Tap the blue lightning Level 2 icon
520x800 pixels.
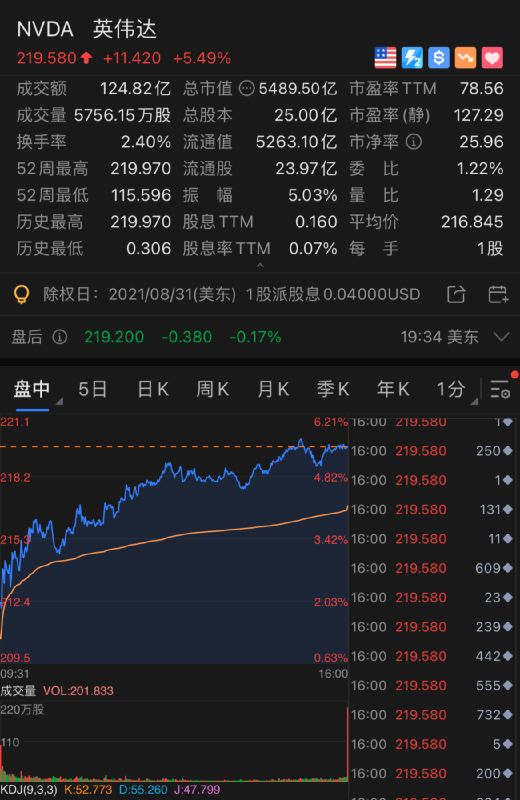point(412,58)
